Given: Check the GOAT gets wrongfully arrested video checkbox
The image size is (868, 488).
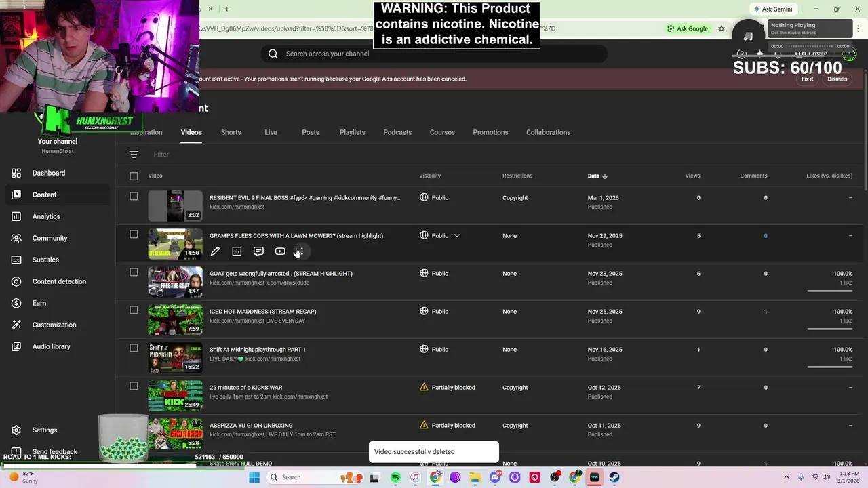Looking at the screenshot, I should tap(134, 272).
